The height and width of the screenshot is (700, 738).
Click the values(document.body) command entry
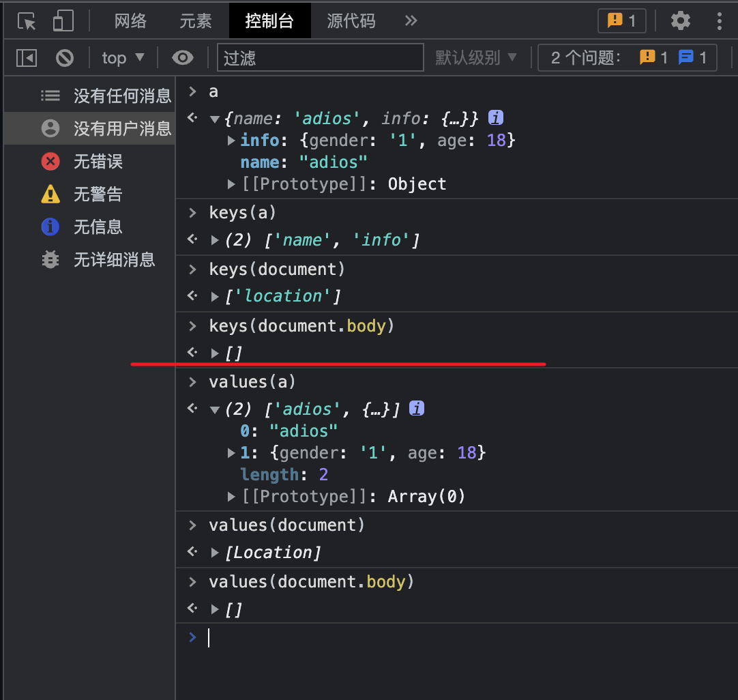point(311,582)
